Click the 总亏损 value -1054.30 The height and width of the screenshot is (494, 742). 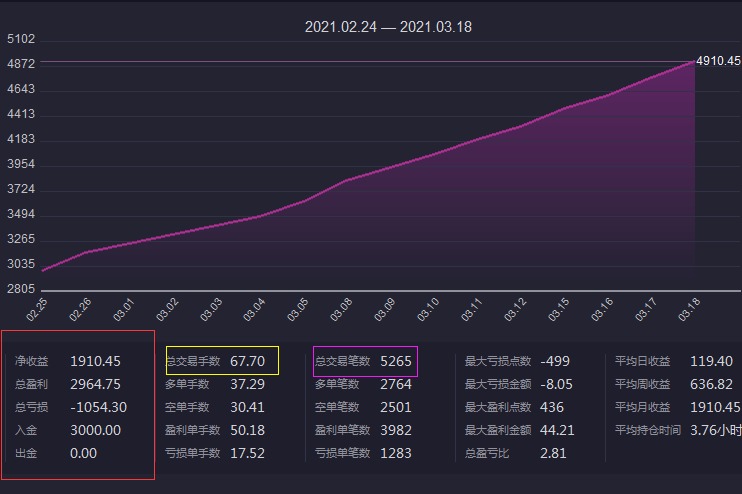98,407
